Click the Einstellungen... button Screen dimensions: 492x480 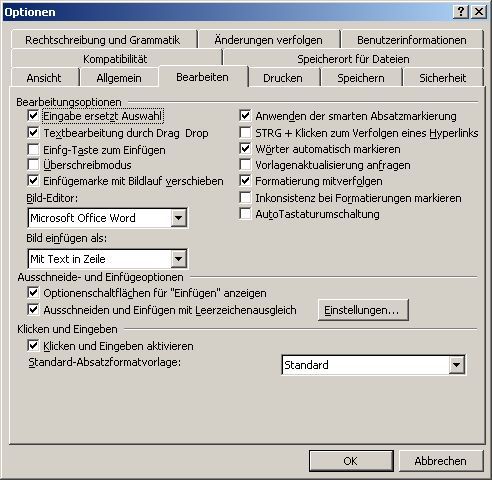[363, 310]
